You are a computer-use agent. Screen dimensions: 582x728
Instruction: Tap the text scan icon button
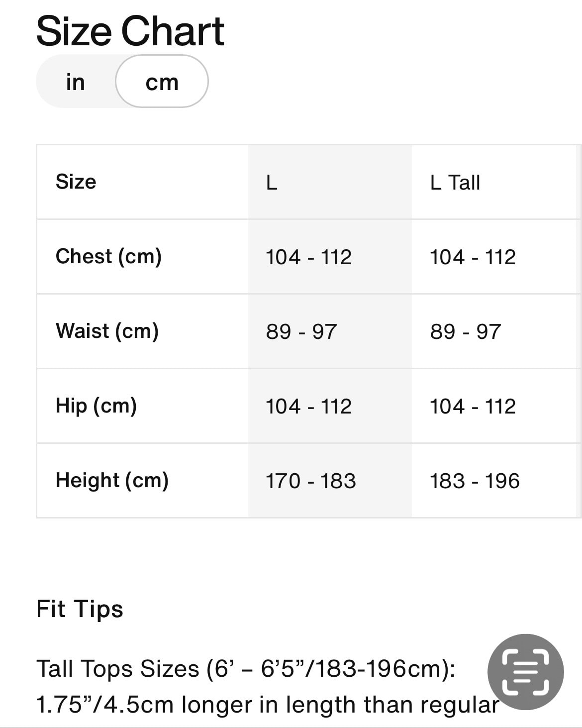526,672
